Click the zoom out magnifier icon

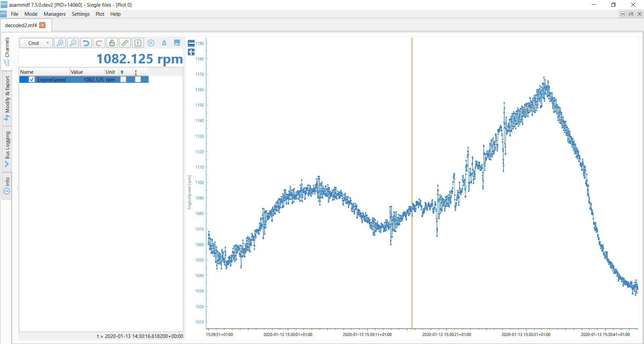[73, 43]
